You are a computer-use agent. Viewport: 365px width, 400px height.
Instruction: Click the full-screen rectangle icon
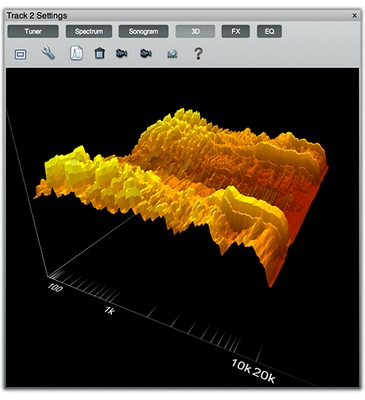21,54
